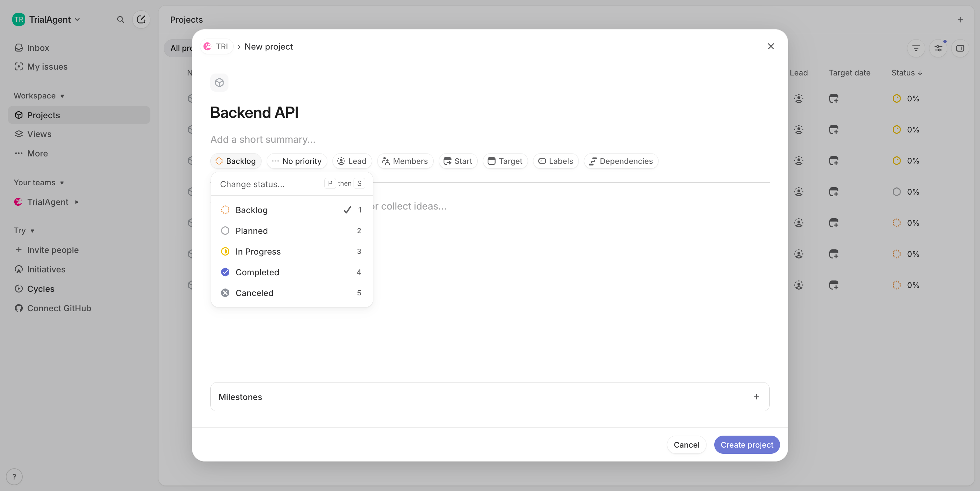Open the Dependencies option
Image resolution: width=980 pixels, height=491 pixels.
click(x=621, y=161)
